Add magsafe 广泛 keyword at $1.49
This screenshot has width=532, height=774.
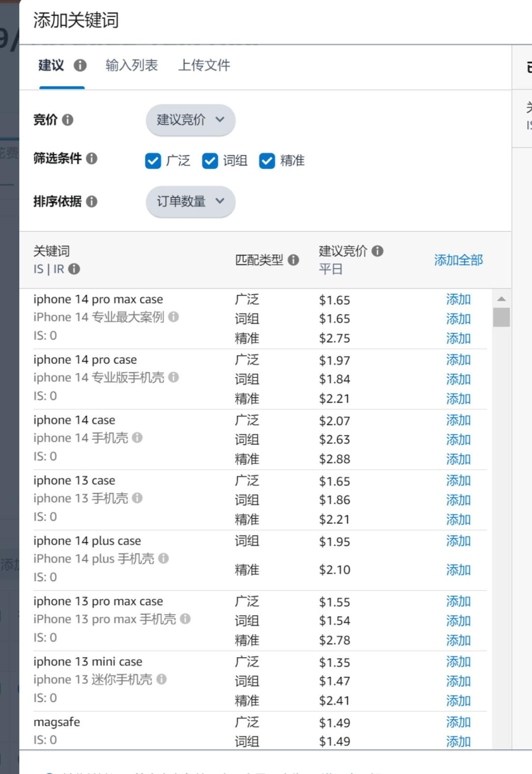458,722
